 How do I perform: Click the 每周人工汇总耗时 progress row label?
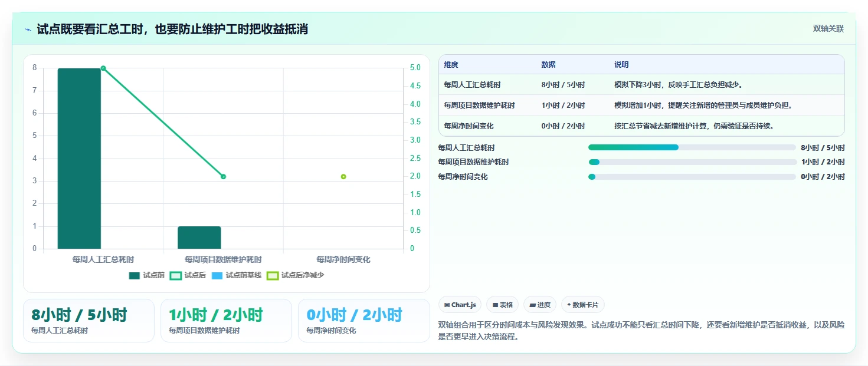(466, 148)
